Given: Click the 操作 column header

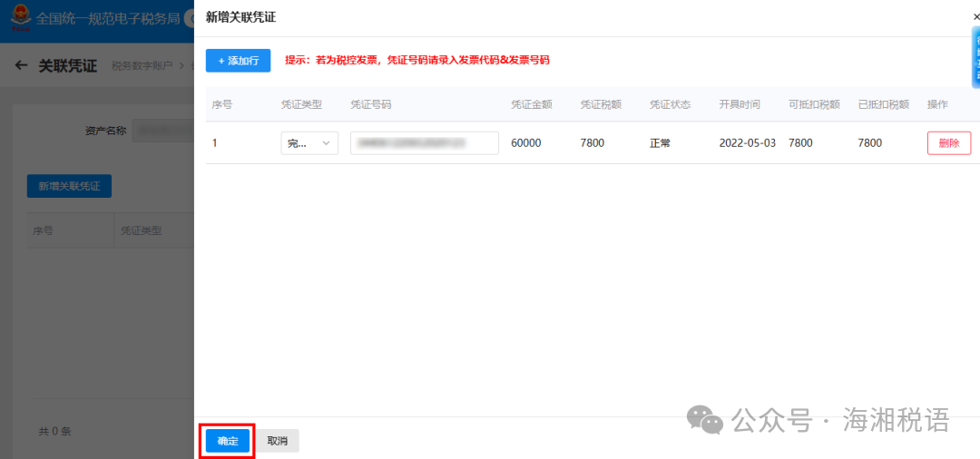Looking at the screenshot, I should click(937, 104).
